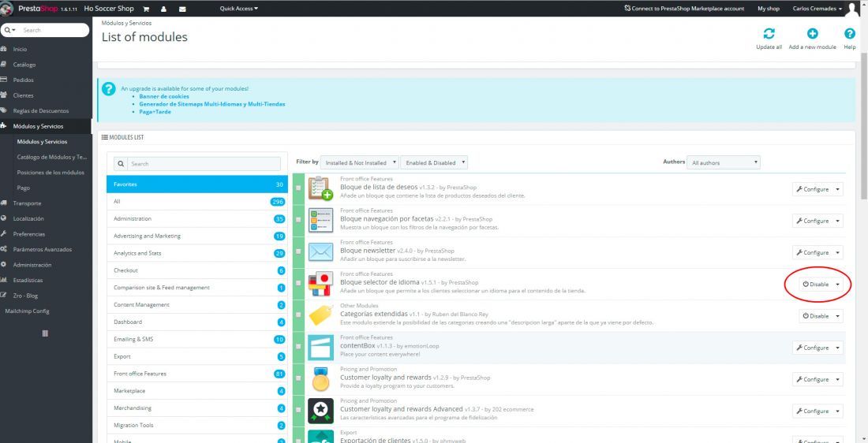Open the shopping cart icon in top bar
Viewport: 868px width, 443px height.
(x=146, y=9)
